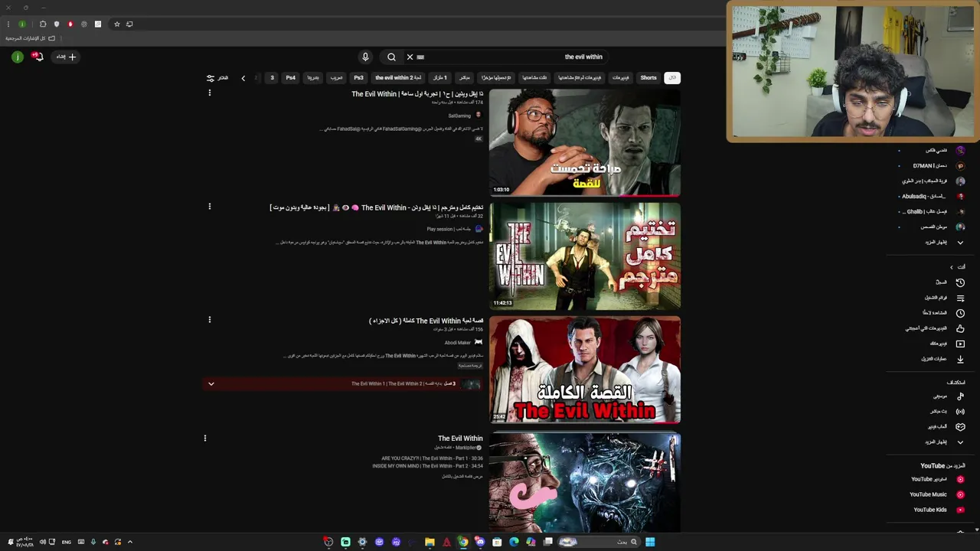Visit the SalGaming channel link
Image resolution: width=980 pixels, height=551 pixels.
point(459,116)
